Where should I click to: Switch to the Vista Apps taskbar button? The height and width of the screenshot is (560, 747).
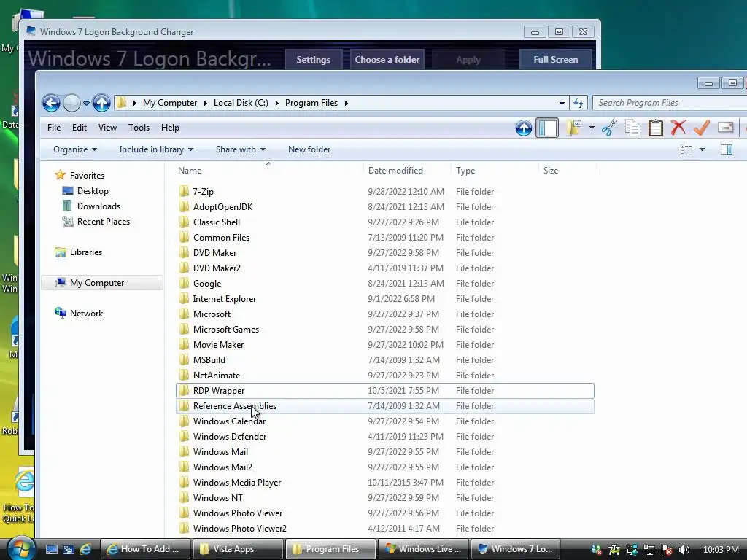pos(237,549)
